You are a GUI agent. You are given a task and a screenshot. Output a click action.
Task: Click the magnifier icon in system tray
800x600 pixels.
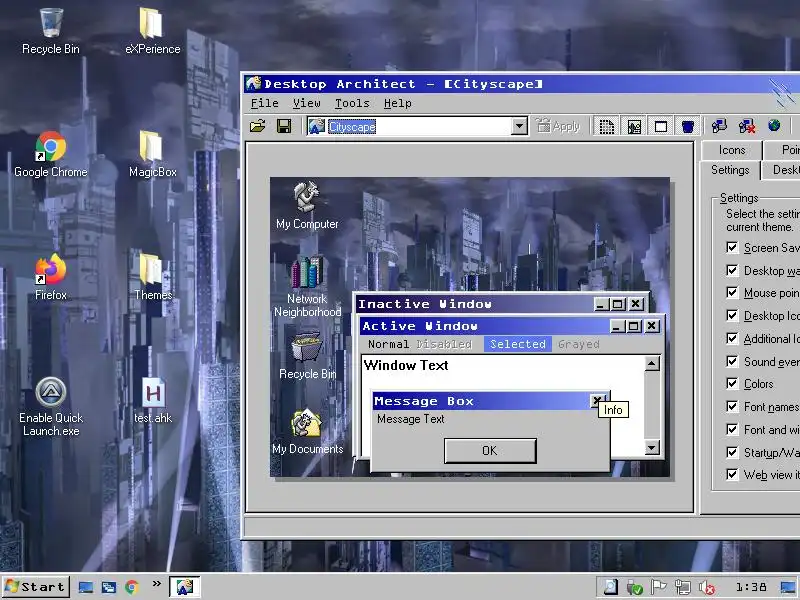(x=610, y=587)
